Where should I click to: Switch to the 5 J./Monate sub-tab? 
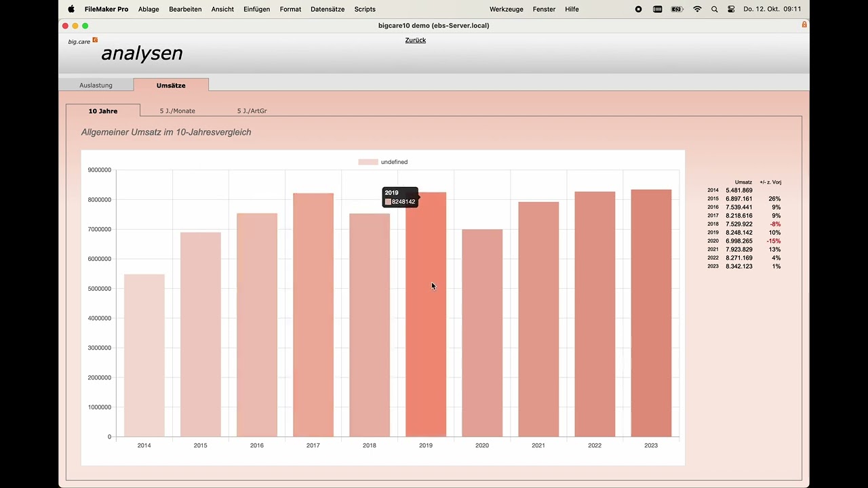coord(178,110)
